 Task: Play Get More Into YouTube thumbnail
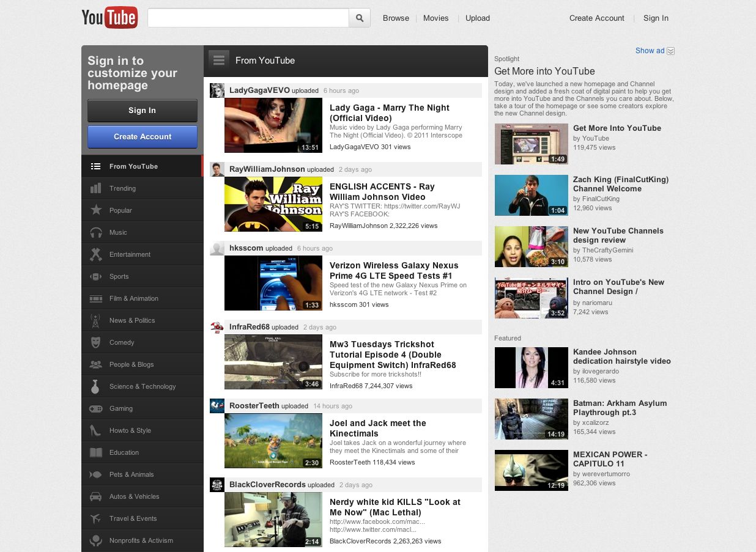tap(531, 144)
